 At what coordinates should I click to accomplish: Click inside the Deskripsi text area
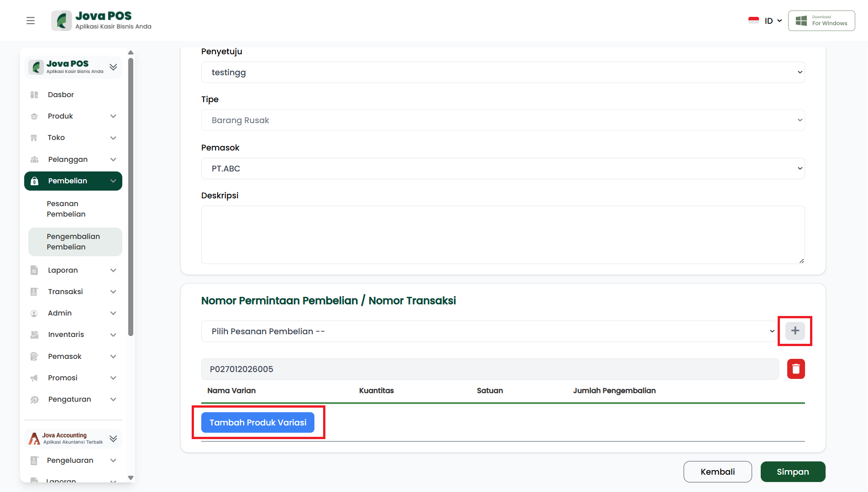click(502, 235)
